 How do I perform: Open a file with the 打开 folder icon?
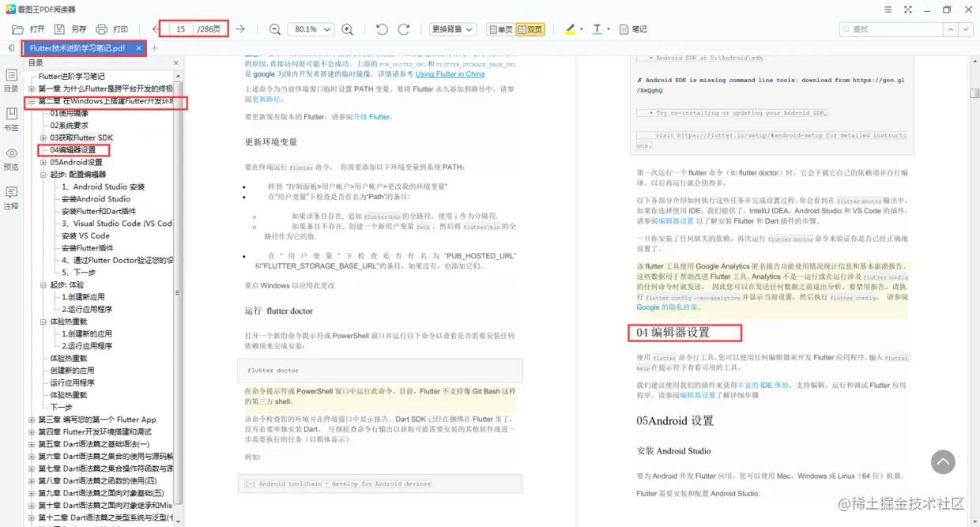18,29
